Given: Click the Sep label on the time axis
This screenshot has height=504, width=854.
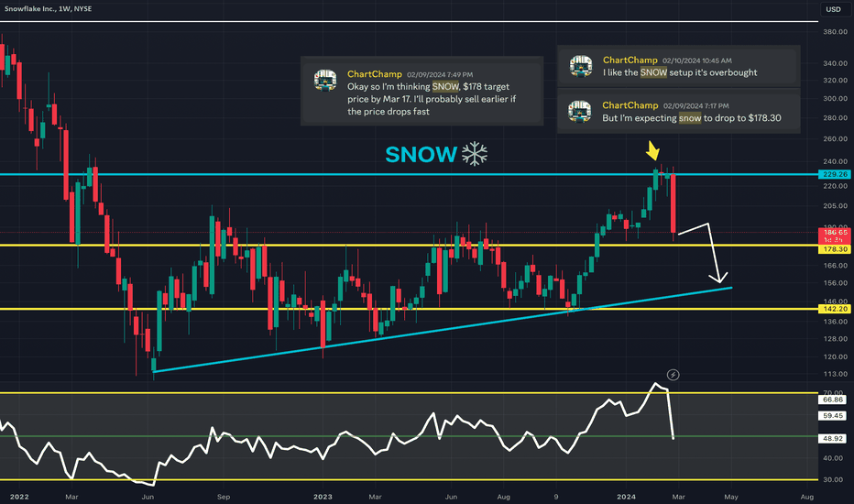Looking at the screenshot, I should [x=224, y=497].
